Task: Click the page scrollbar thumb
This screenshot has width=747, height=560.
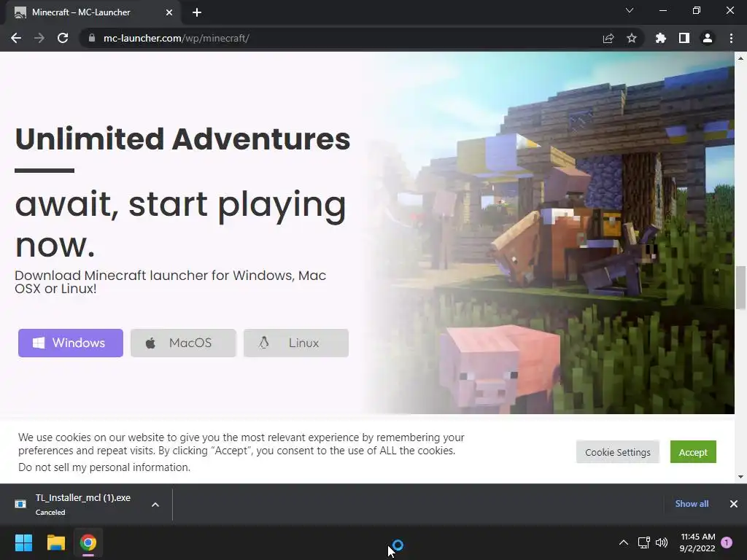Action: pyautogui.click(x=740, y=287)
